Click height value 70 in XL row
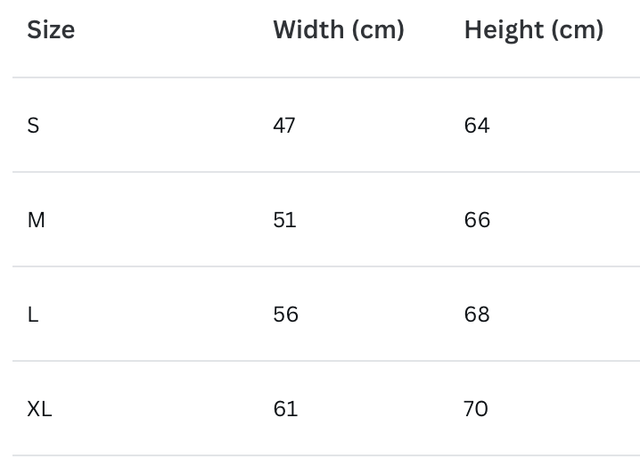This screenshot has height=458, width=640. [476, 409]
